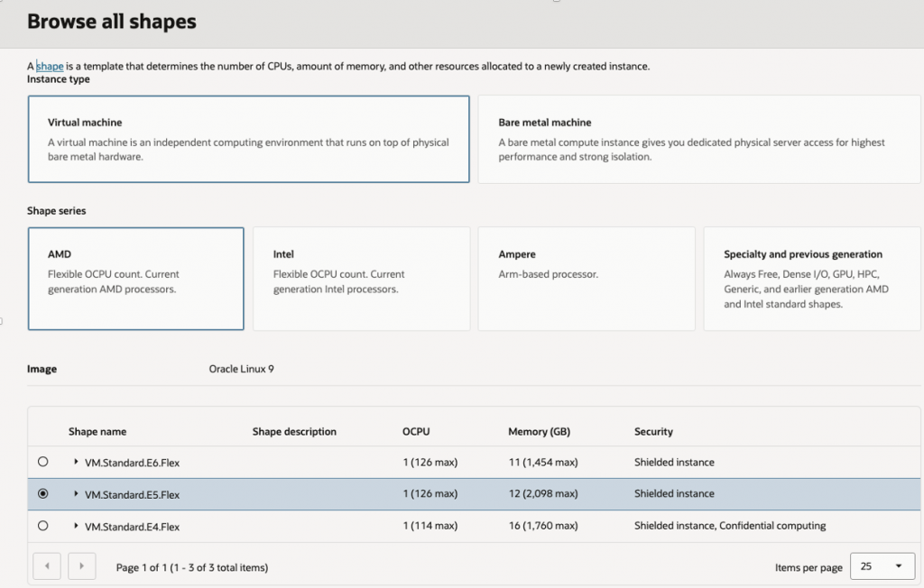Select the VM.Standard.E6.Flex radio button
The width and height of the screenshot is (924, 588).
click(43, 462)
